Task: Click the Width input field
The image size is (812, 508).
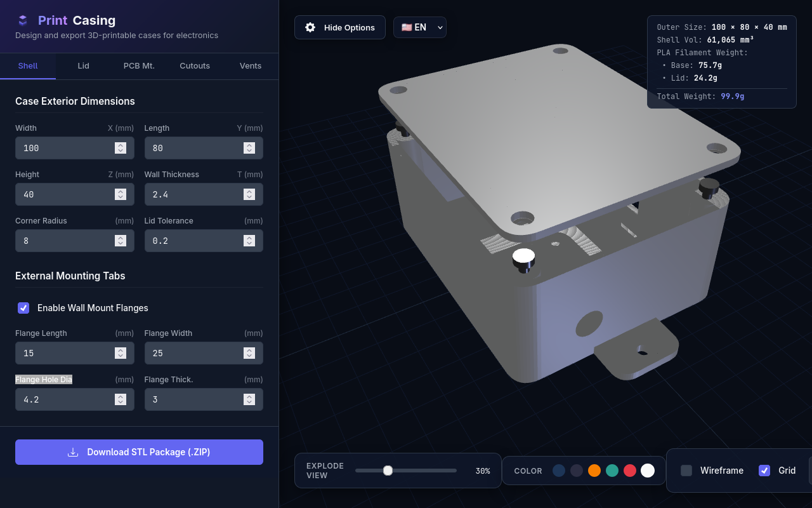Action: (x=75, y=148)
